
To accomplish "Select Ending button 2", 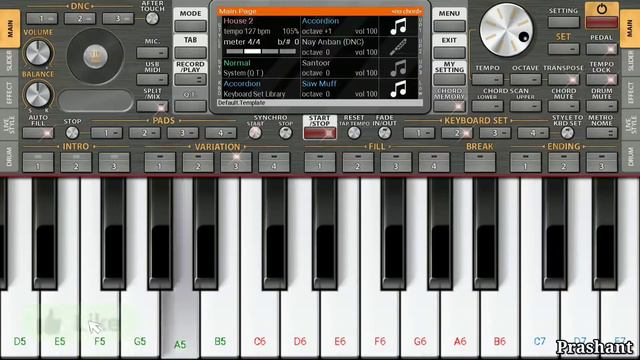I will coord(564,162).
